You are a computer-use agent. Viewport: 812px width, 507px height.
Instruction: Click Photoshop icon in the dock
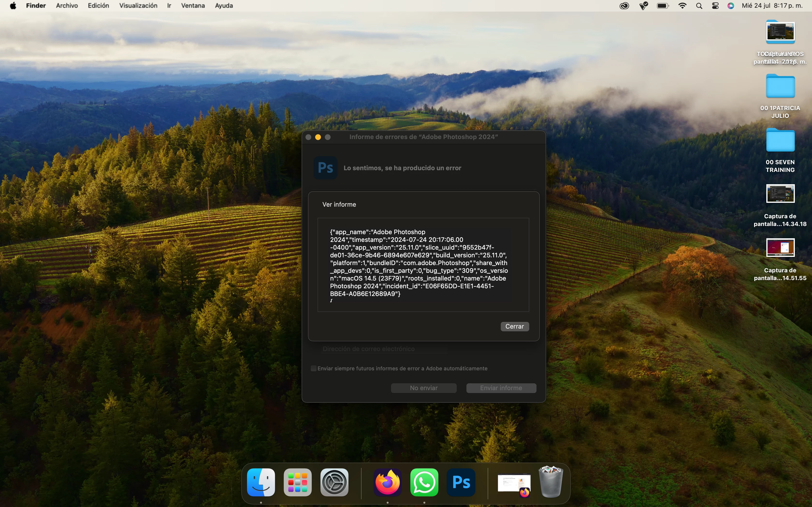point(461,483)
